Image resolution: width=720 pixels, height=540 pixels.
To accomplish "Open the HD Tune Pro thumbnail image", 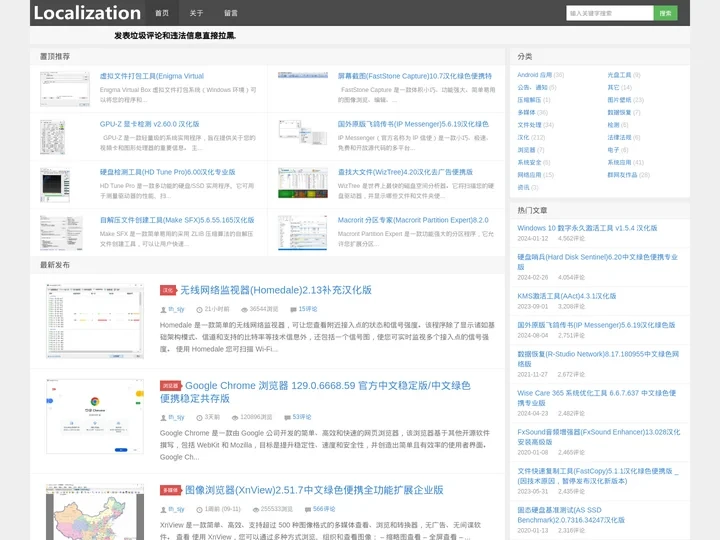I will 55,185.
